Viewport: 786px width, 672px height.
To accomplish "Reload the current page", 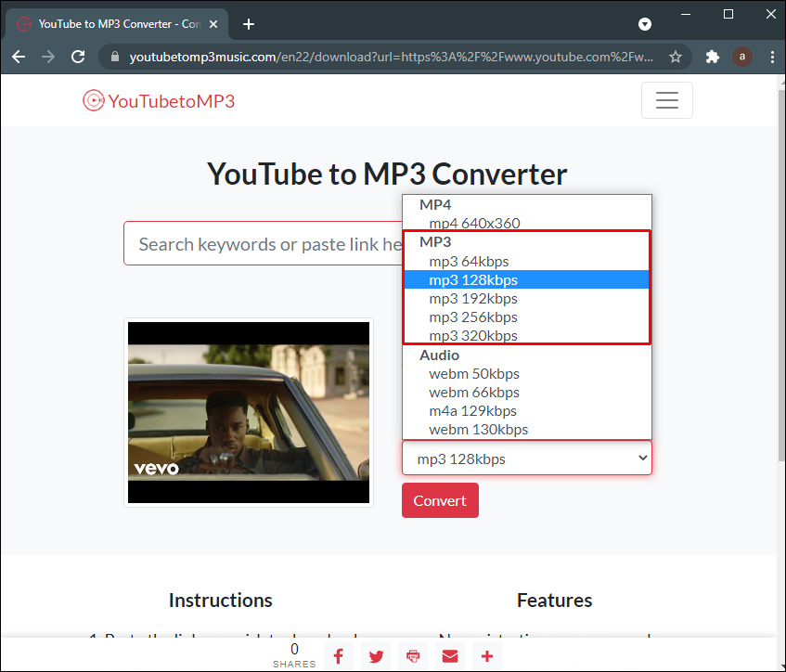I will tap(78, 57).
